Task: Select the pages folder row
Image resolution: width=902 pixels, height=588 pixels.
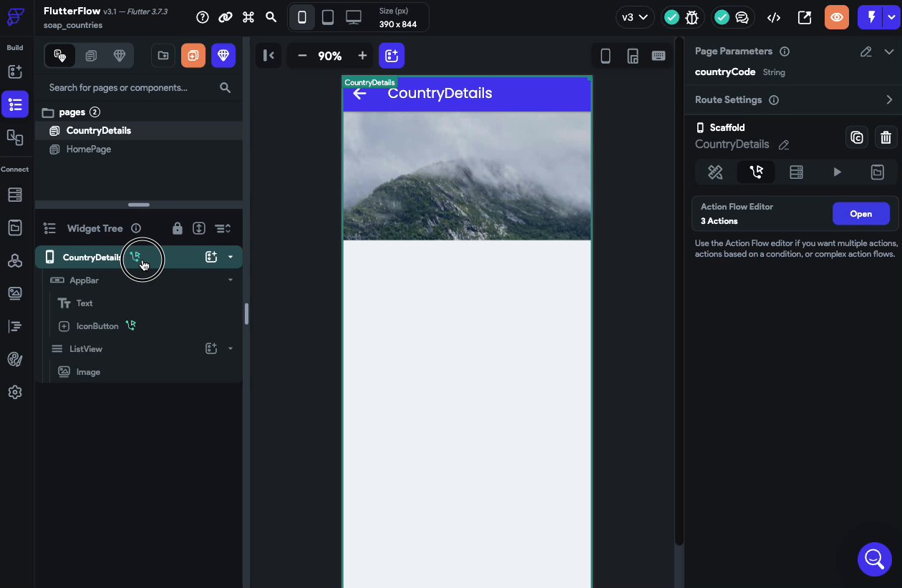Action: [x=139, y=112]
